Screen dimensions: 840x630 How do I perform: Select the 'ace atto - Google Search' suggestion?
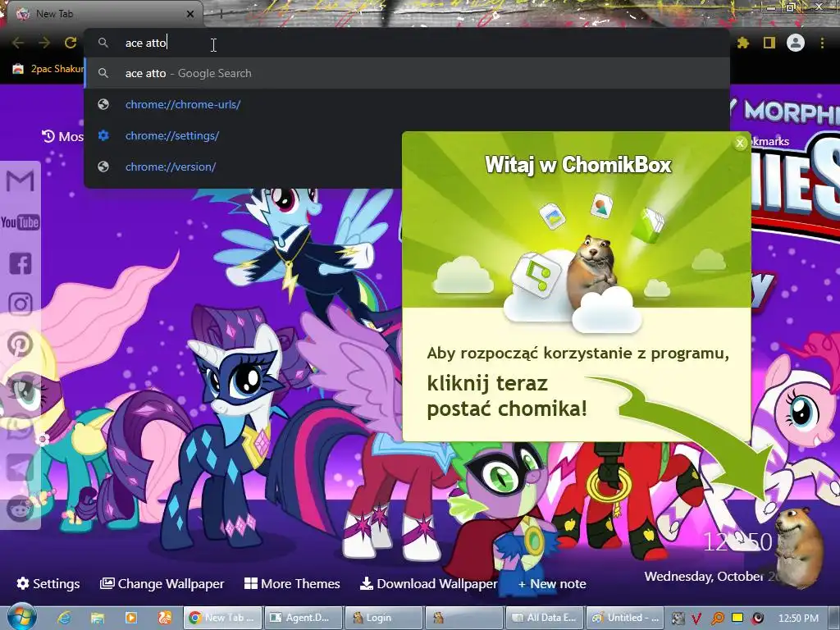[x=407, y=73]
